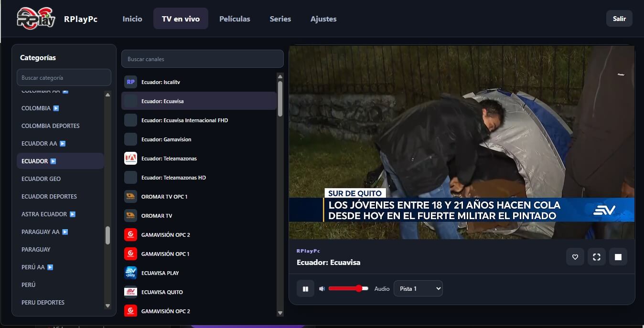Click the ECUAVISA PLAY logo icon

[130, 273]
